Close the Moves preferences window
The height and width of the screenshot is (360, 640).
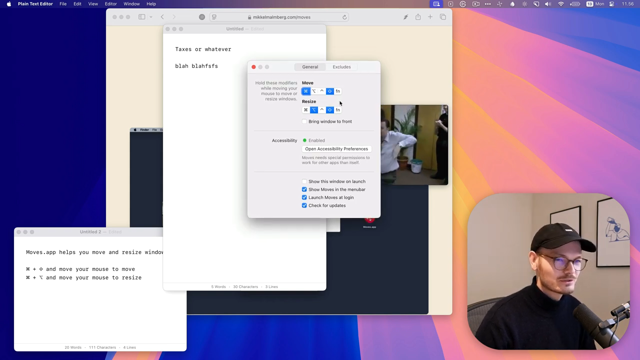[x=253, y=67]
